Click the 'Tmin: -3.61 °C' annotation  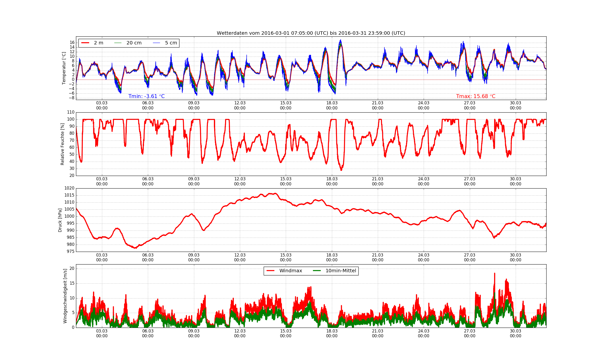coord(146,96)
